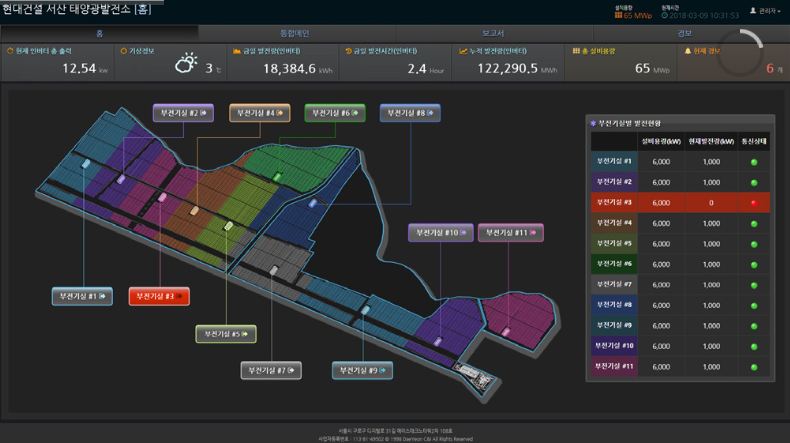Select 부전기실 #5 row in table
The width and height of the screenshot is (790, 443).
pyautogui.click(x=680, y=244)
